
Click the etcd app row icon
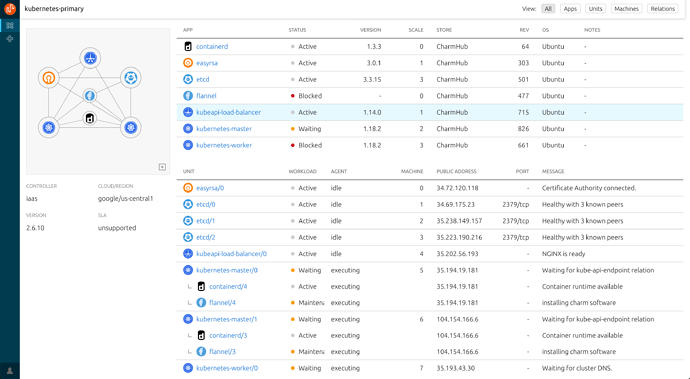pos(188,79)
